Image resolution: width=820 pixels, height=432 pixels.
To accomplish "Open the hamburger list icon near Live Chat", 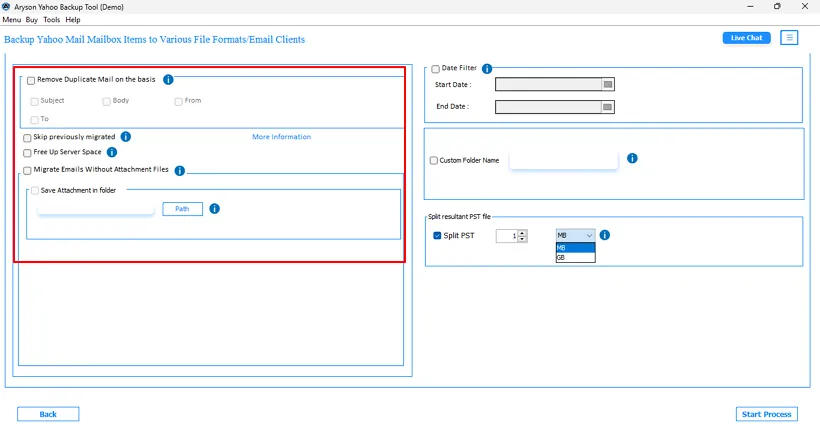I will [x=789, y=38].
